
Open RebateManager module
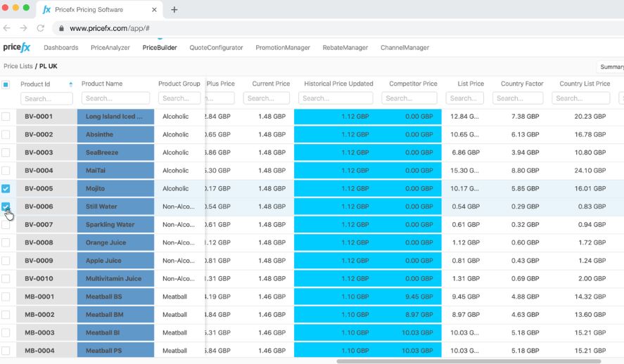[x=345, y=48]
